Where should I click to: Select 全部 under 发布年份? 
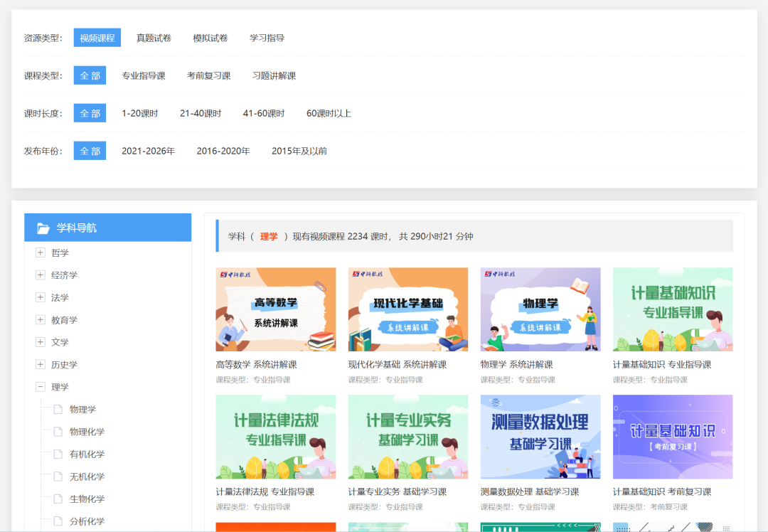coord(90,151)
